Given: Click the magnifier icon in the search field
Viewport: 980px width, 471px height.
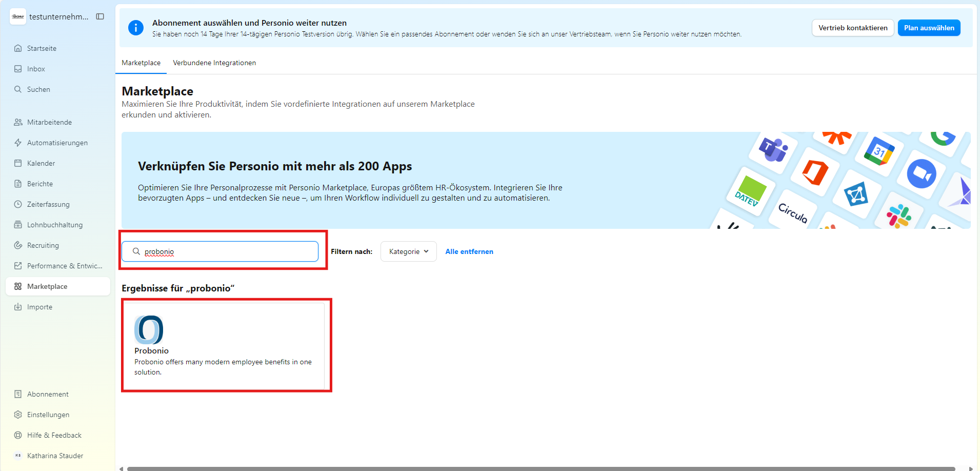Looking at the screenshot, I should tap(136, 251).
